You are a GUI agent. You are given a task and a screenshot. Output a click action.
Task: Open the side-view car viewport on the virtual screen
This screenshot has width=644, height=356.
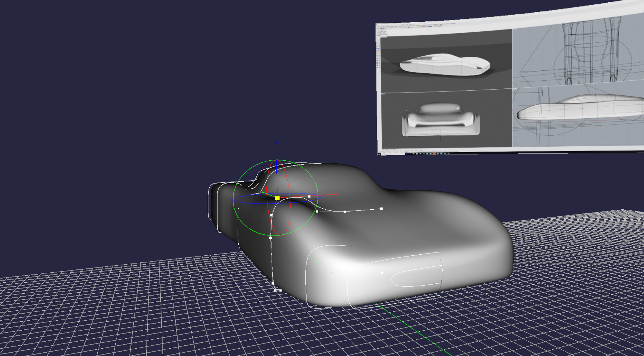click(578, 116)
